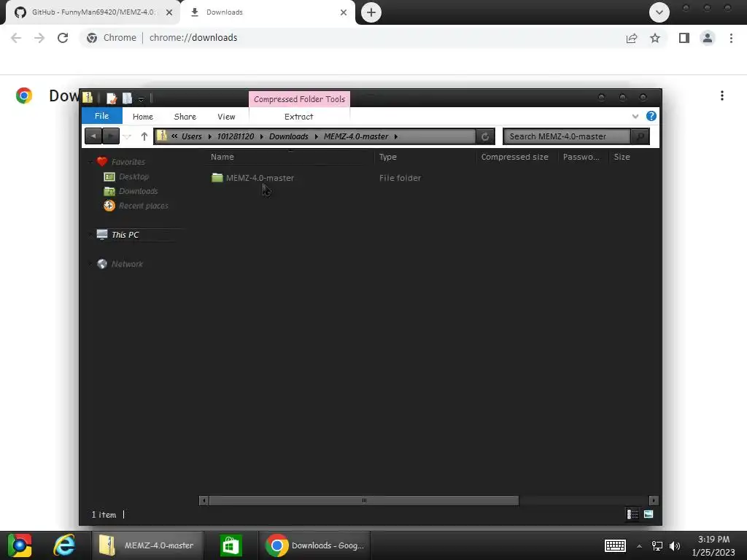This screenshot has height=560, width=747.
Task: Click 101281120 in the address breadcrumb
Action: [x=236, y=136]
